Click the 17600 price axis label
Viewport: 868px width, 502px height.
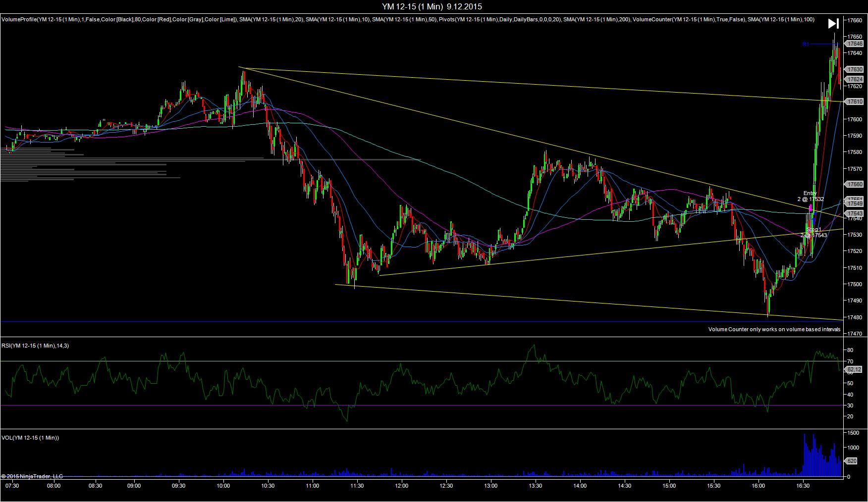click(855, 119)
